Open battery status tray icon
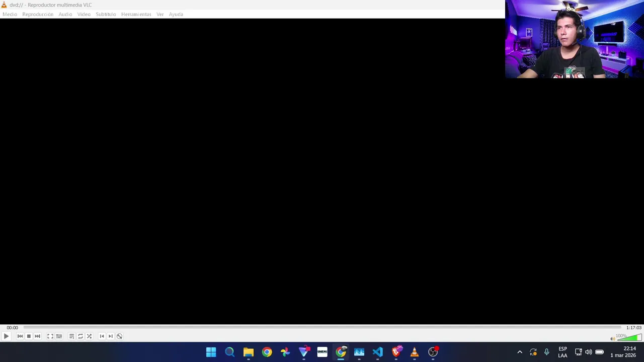644x362 pixels. pos(599,352)
